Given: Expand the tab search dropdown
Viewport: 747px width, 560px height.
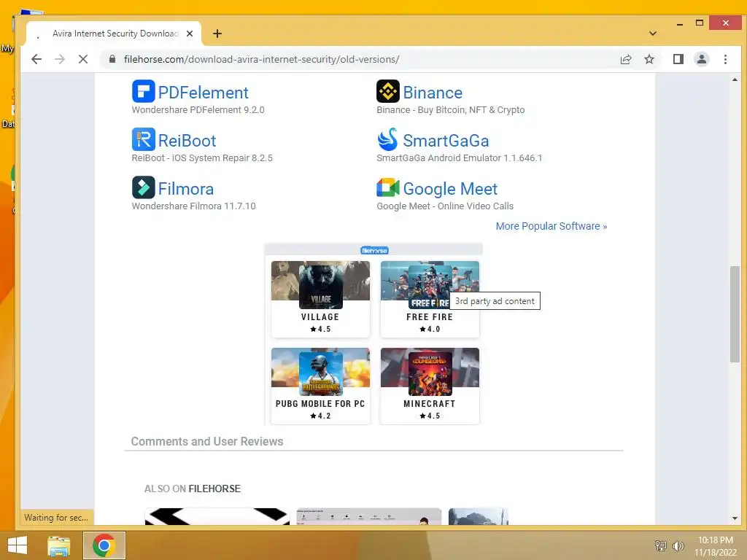Looking at the screenshot, I should (x=653, y=34).
